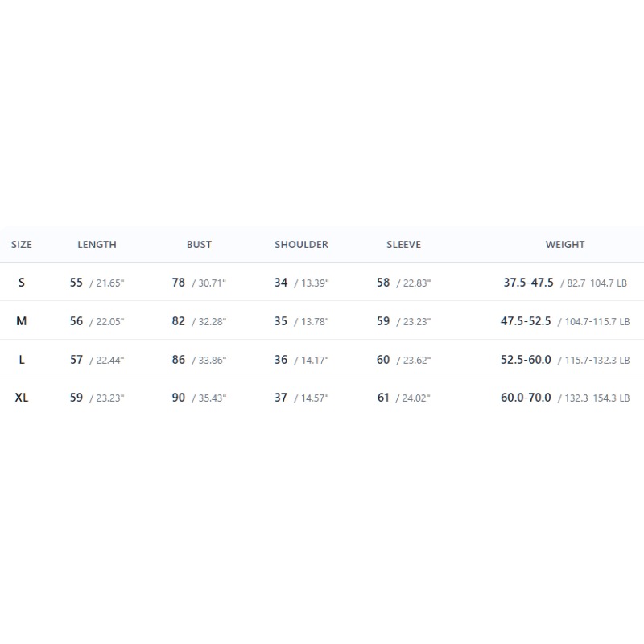This screenshot has width=644, height=644.
Task: Click the SLEEVE column header
Action: coord(404,245)
